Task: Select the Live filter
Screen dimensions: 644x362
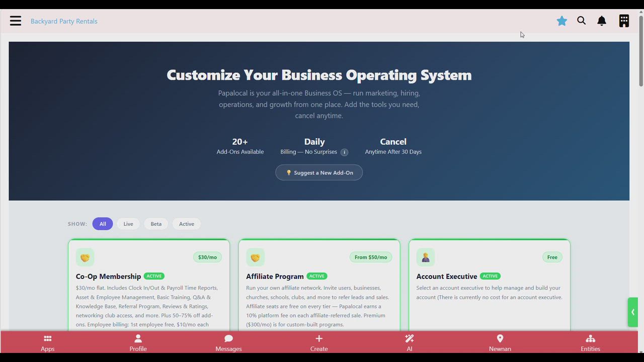Action: tap(128, 224)
